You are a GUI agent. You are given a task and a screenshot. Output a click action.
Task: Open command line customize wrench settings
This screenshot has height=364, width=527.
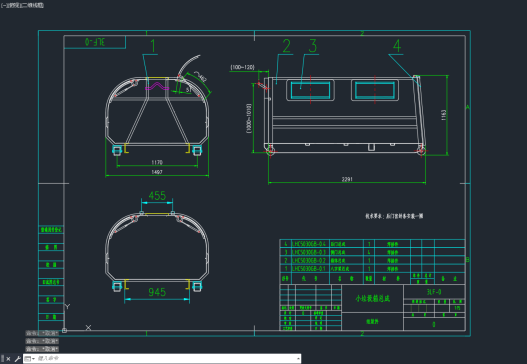tap(17, 359)
